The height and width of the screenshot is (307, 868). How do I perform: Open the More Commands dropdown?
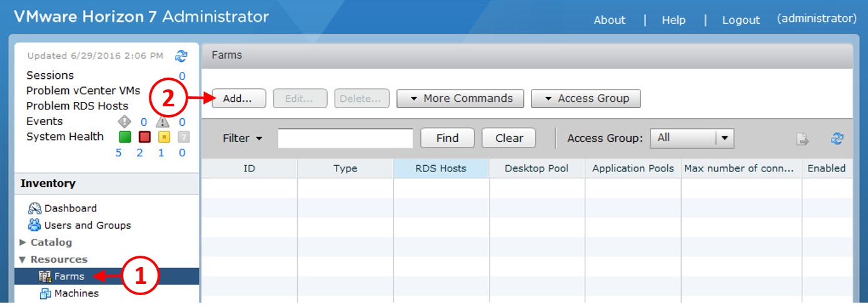pos(460,99)
